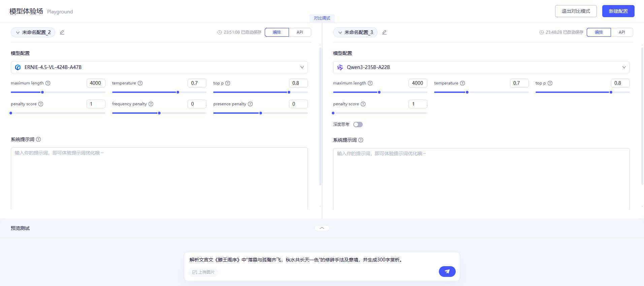Adjust left maximum length slider handle
Image resolution: width=644 pixels, height=286 pixels.
coord(42,92)
